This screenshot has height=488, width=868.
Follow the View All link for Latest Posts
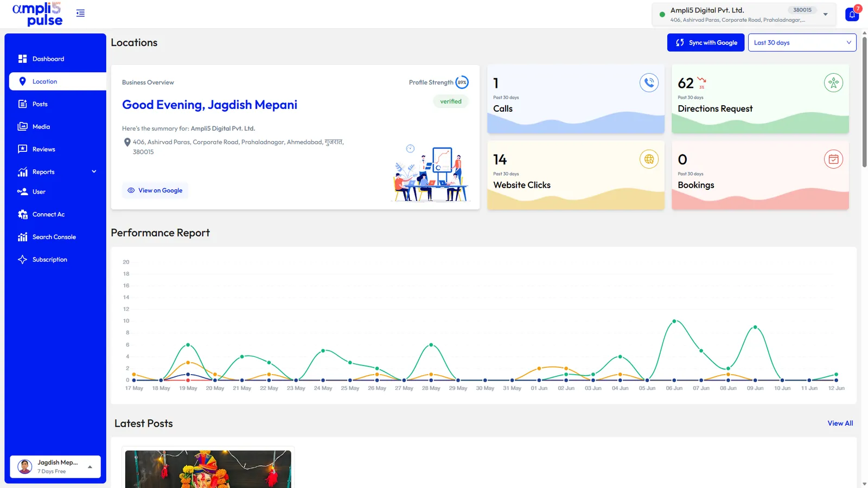840,423
